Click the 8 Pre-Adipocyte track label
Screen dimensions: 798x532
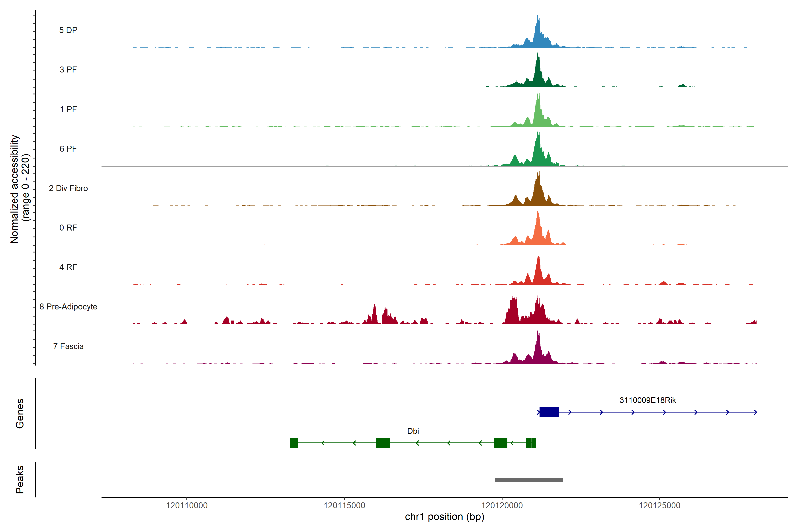68,306
